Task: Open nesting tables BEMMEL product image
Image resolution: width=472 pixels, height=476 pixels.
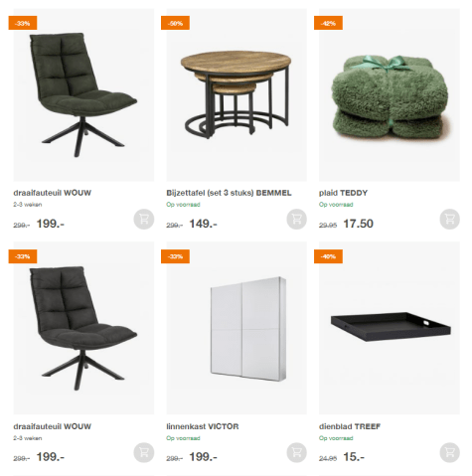Action: [x=236, y=95]
